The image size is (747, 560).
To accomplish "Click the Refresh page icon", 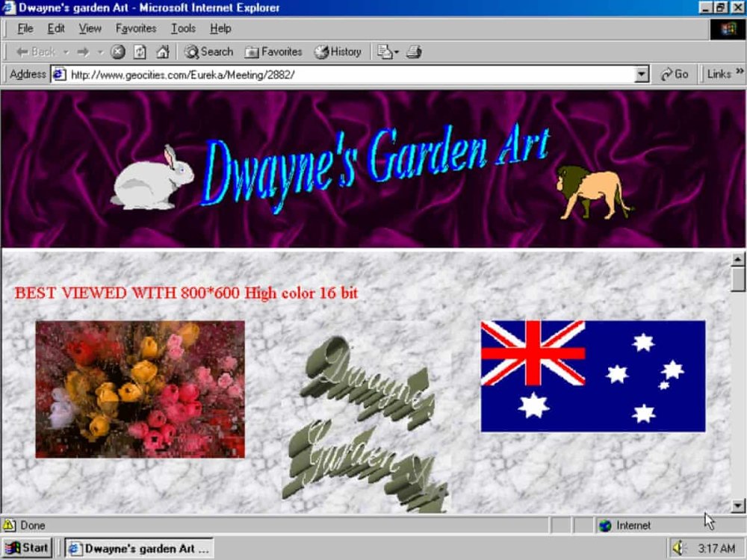I will tap(140, 52).
